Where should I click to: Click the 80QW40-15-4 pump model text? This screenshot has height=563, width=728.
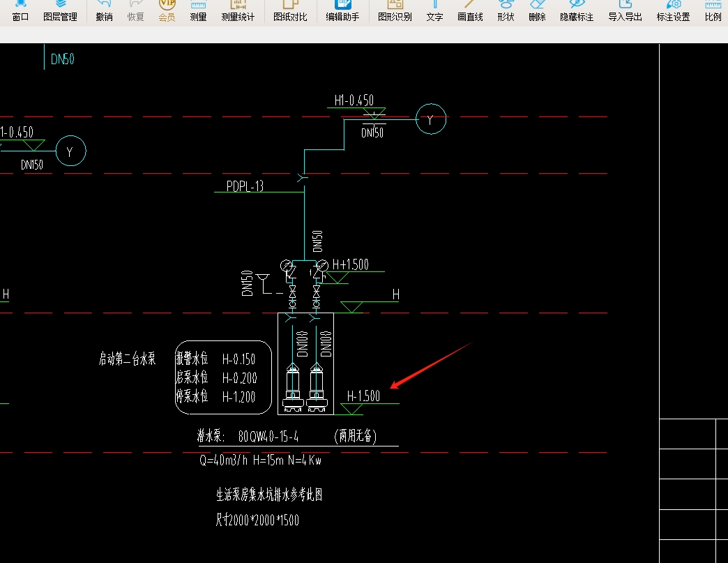[268, 437]
